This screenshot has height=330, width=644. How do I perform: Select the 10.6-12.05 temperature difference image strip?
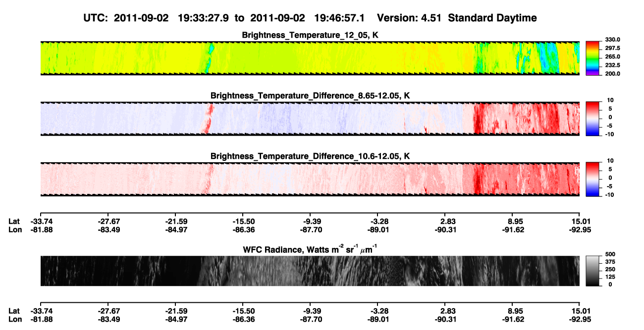[310, 179]
